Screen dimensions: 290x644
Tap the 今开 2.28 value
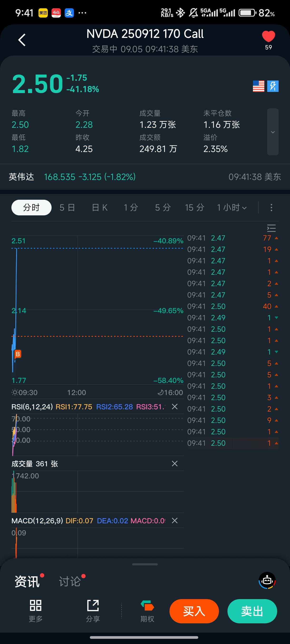click(x=84, y=125)
